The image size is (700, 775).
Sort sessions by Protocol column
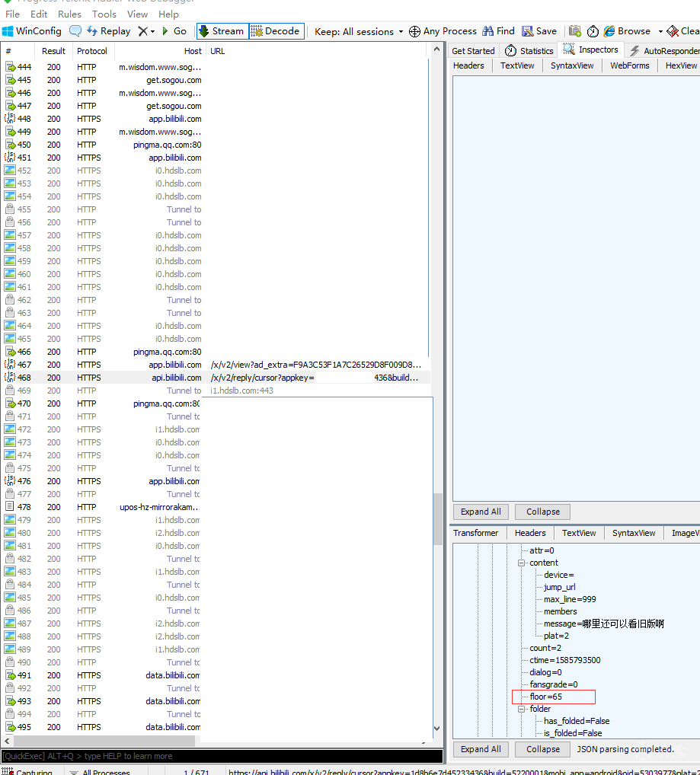[92, 51]
